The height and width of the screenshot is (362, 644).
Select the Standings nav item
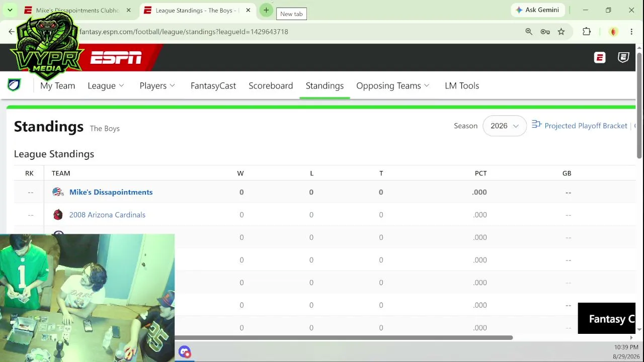point(325,85)
